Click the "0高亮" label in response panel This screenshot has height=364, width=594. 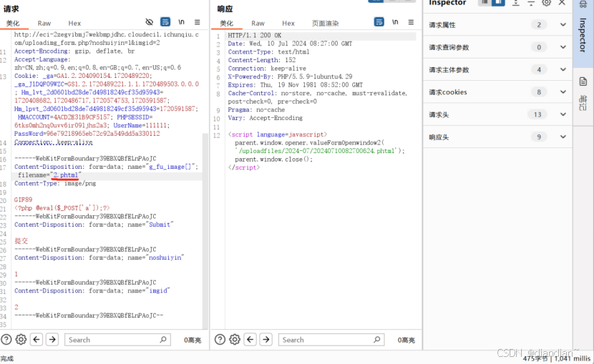point(406,340)
